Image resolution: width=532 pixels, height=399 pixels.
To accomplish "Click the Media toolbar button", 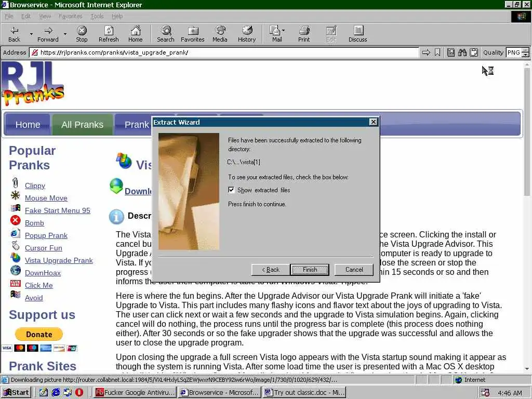I will tap(220, 34).
